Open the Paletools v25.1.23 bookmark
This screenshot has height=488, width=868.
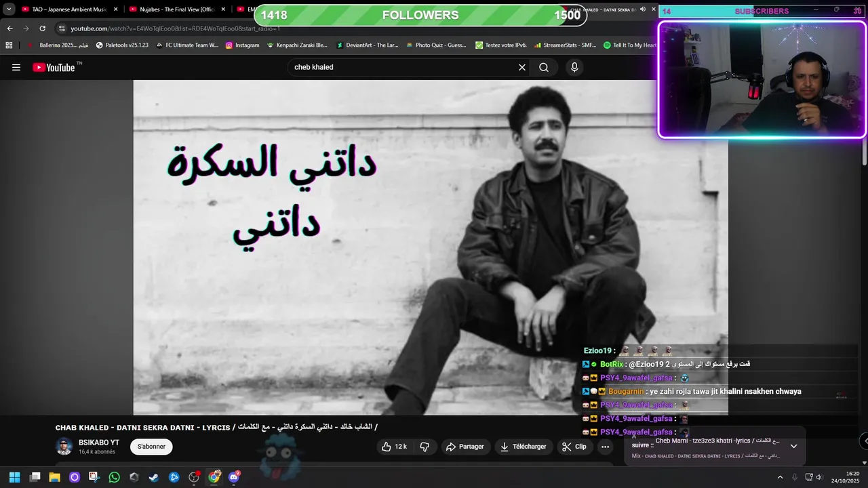point(122,45)
